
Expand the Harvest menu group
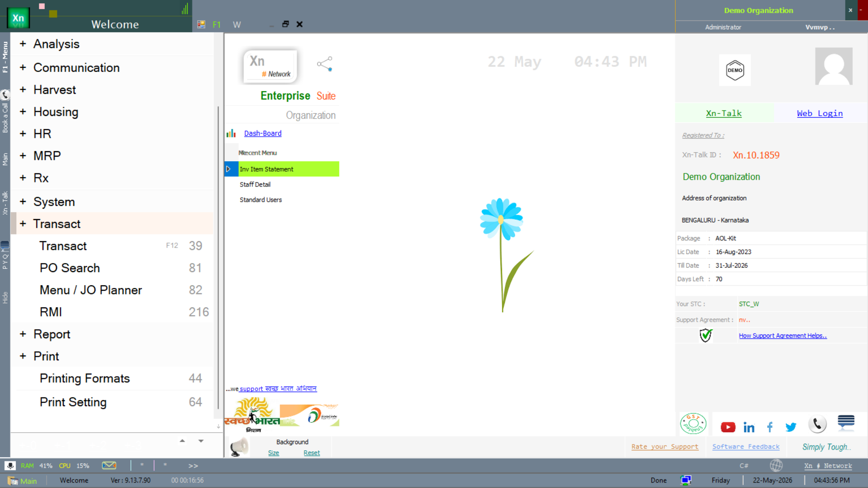pyautogui.click(x=23, y=90)
